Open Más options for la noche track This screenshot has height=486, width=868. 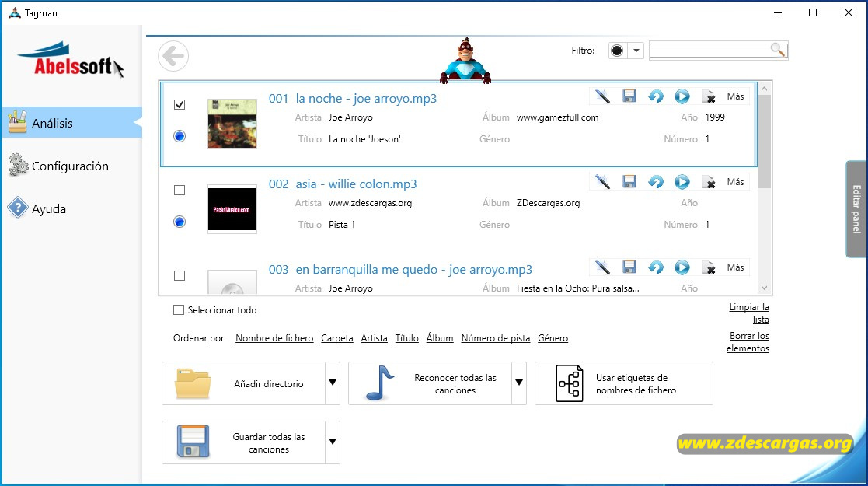click(735, 96)
